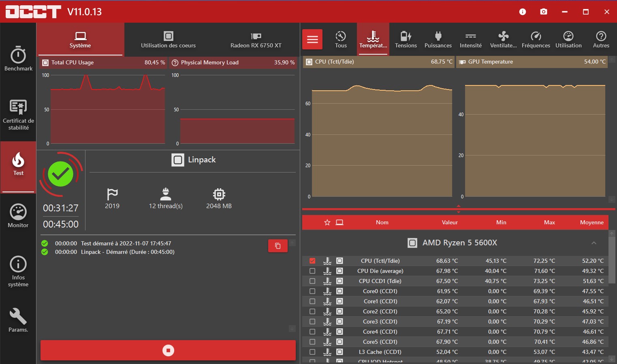Check the L3 Cache (CCD1) checkbox
Screen dimensions: 617x364
[x=312, y=352]
